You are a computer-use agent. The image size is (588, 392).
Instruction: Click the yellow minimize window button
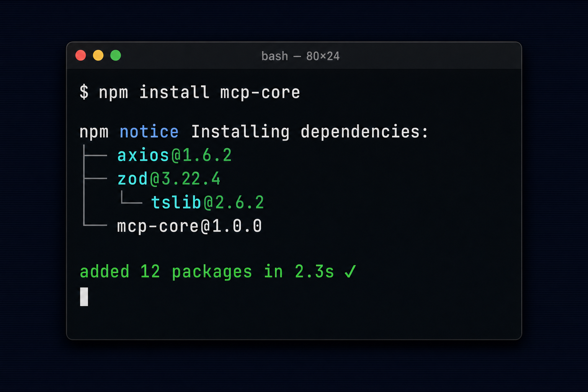[x=98, y=56]
